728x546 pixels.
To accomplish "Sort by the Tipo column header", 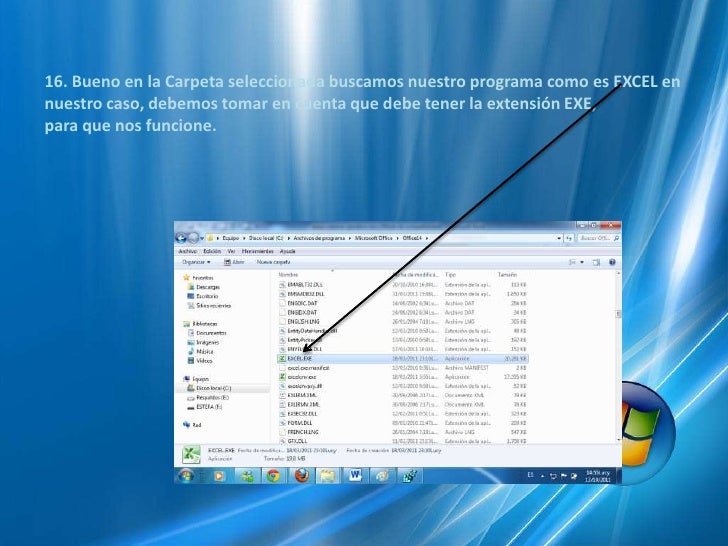I will click(x=450, y=275).
